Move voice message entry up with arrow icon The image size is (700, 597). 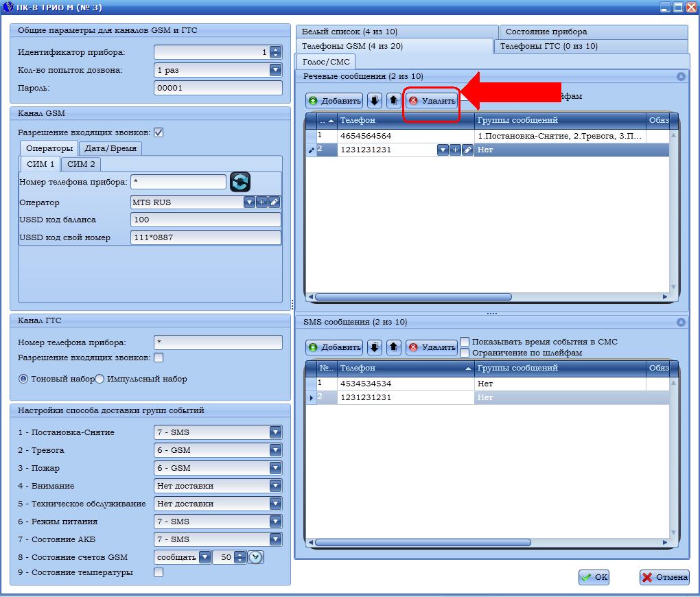[394, 101]
